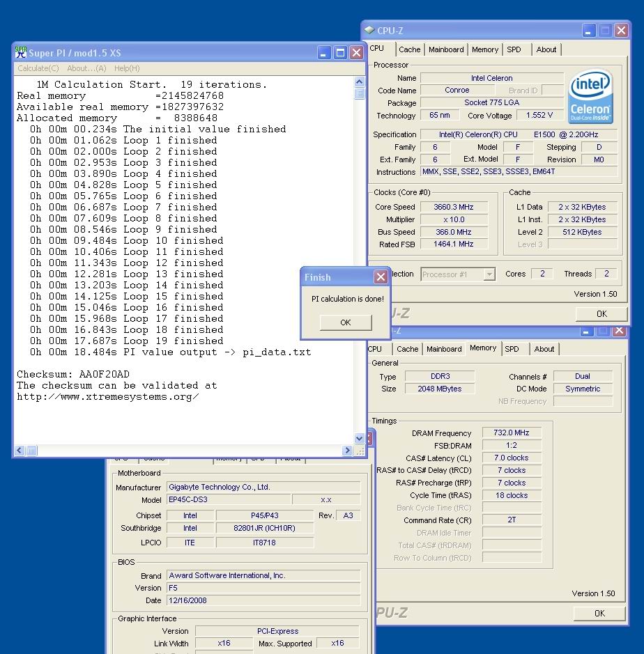This screenshot has height=654, width=644.
Task: Maximize the Super PI window
Action: 340,52
